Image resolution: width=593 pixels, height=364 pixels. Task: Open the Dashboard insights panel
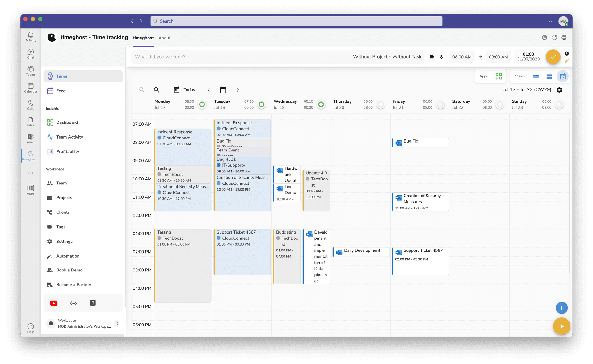click(67, 122)
